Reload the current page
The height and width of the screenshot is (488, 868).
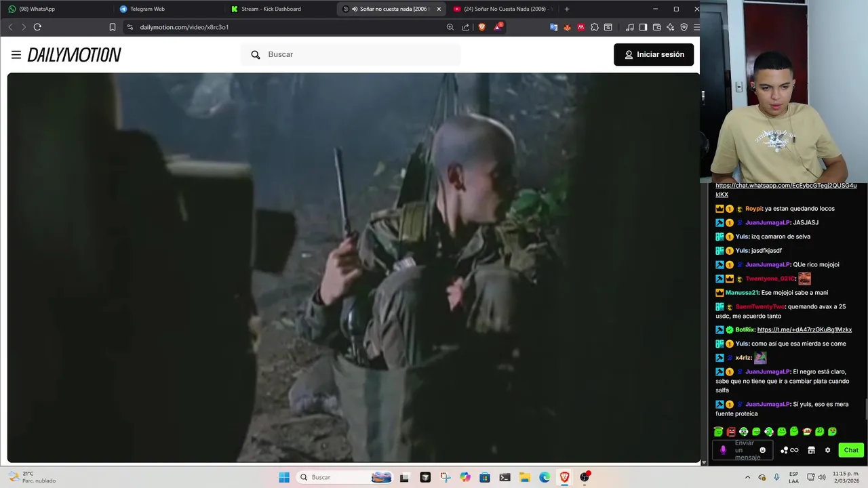point(37,27)
